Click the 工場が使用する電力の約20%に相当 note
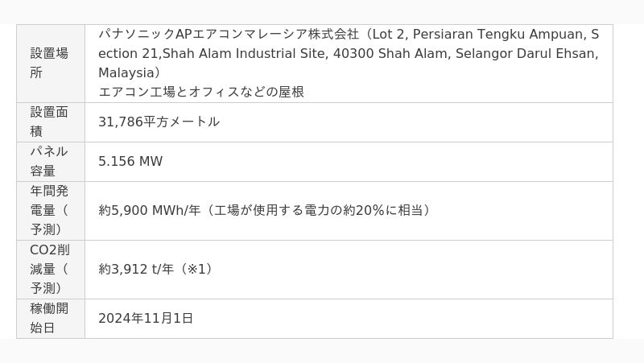The width and height of the screenshot is (644, 363). [319, 210]
